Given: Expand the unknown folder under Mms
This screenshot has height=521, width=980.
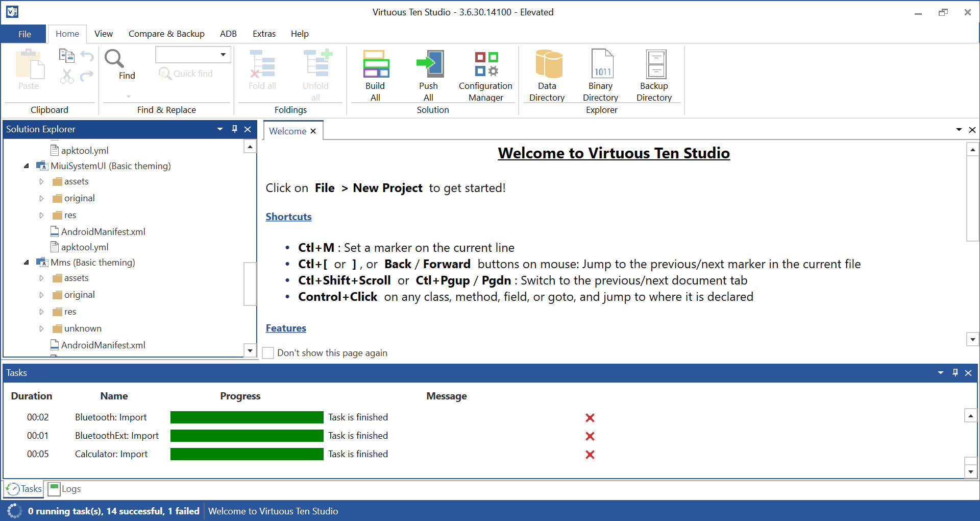Looking at the screenshot, I should (x=42, y=329).
